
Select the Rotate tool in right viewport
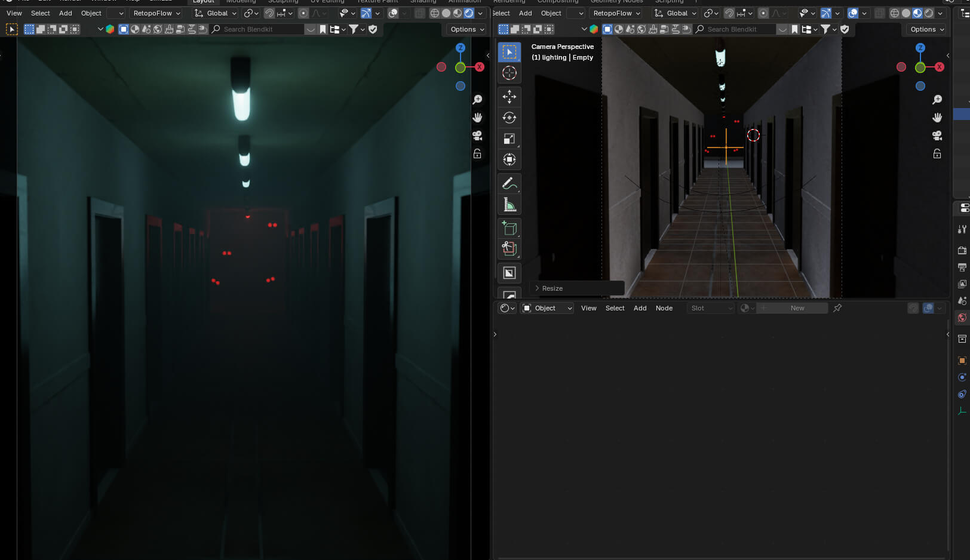509,118
